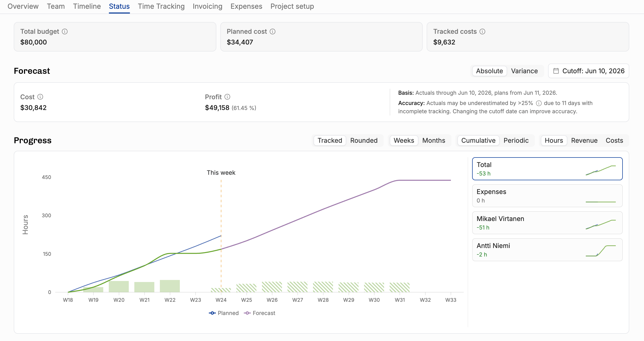644x341 pixels.
Task: Click the Planned cost info icon
Action: point(273,31)
